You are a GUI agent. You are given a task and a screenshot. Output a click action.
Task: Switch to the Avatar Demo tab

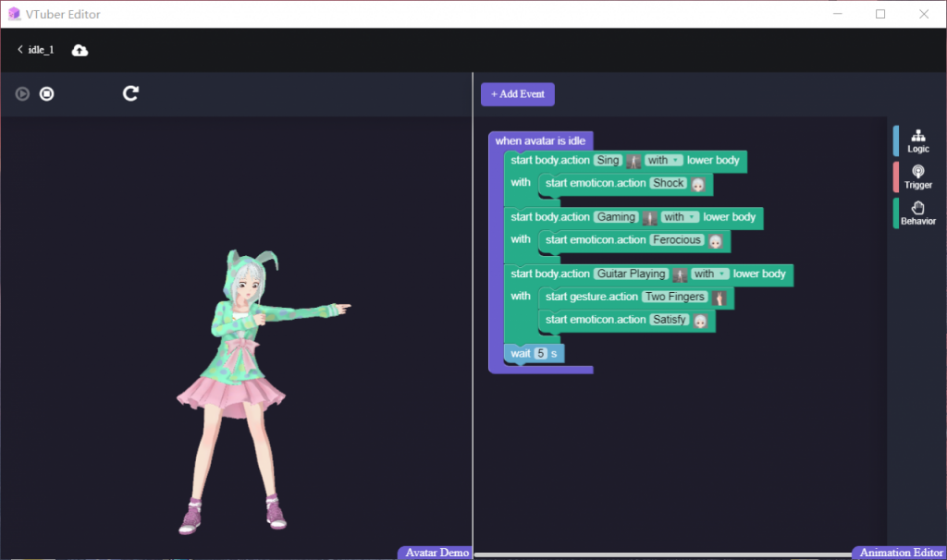435,552
